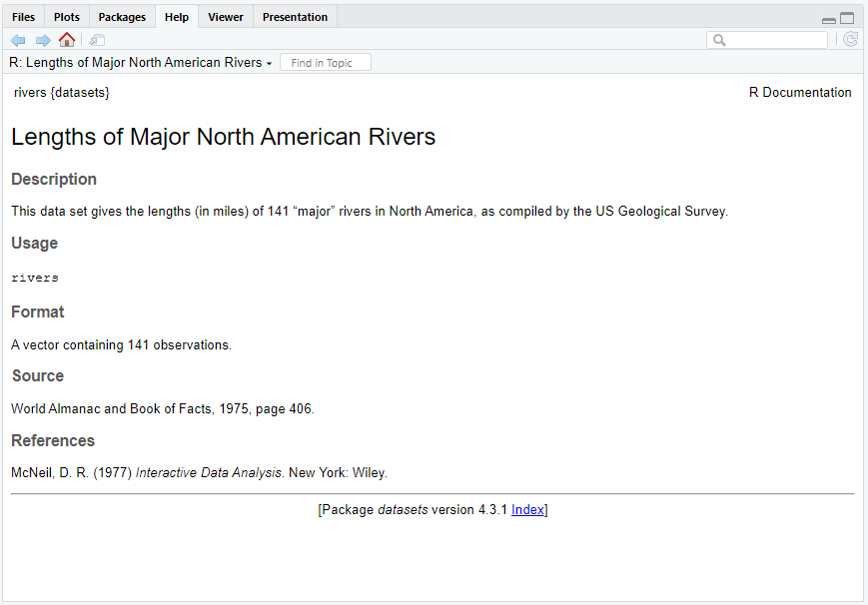Select the Help tab
The image size is (868, 605).
click(176, 17)
